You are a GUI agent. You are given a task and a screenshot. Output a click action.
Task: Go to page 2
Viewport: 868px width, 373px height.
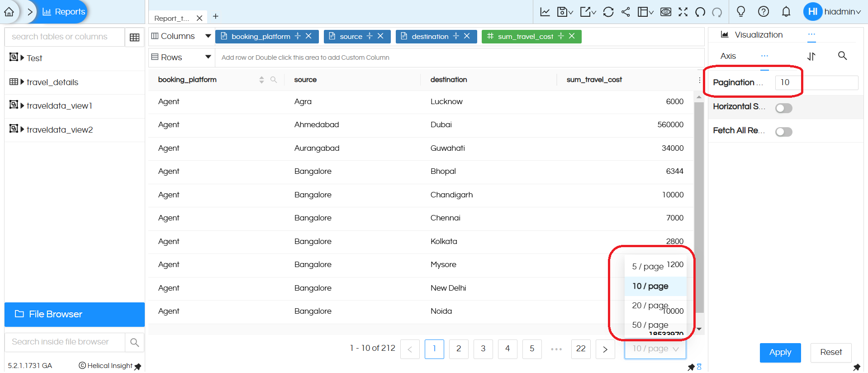click(x=459, y=349)
